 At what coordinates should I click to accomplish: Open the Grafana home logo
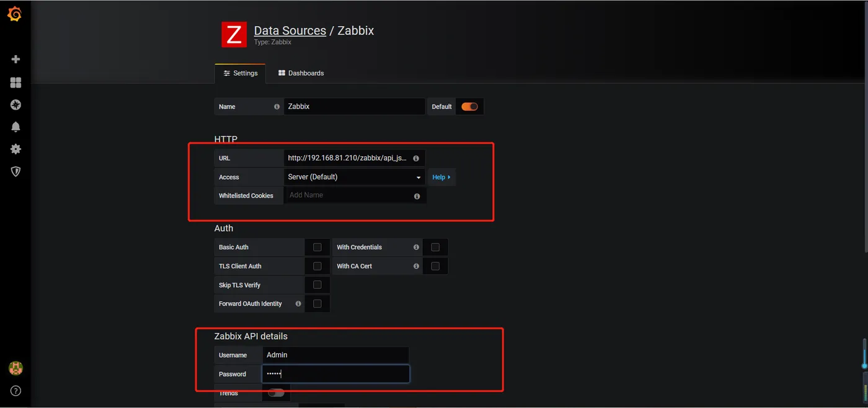[14, 14]
